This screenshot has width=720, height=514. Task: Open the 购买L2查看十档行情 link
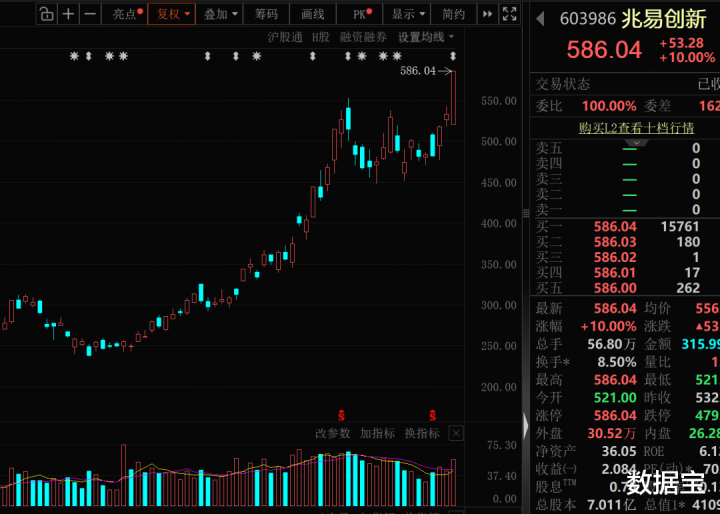pos(636,128)
